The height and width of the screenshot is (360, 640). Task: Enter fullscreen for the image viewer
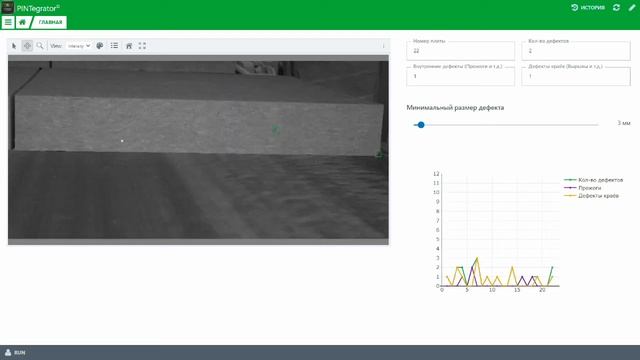pyautogui.click(x=142, y=46)
